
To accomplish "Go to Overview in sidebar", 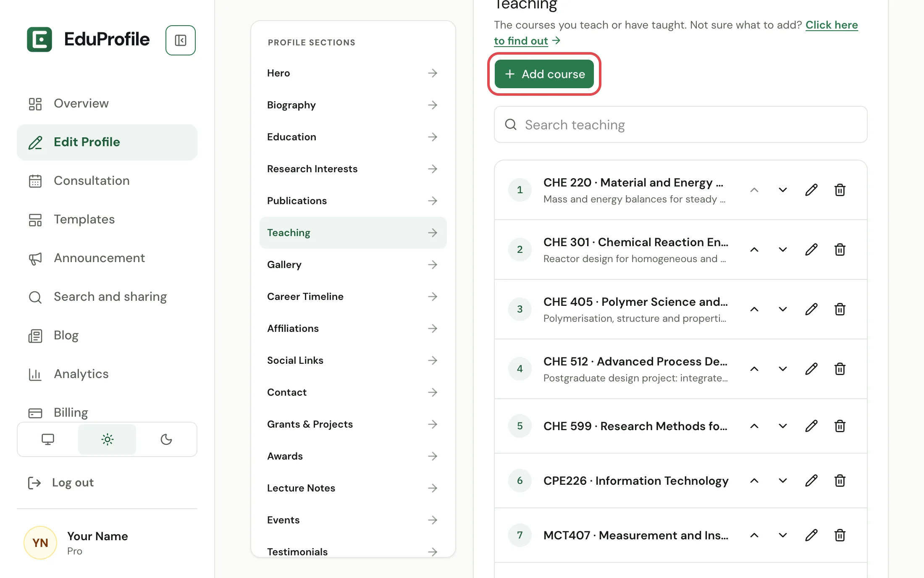I will pyautogui.click(x=107, y=103).
